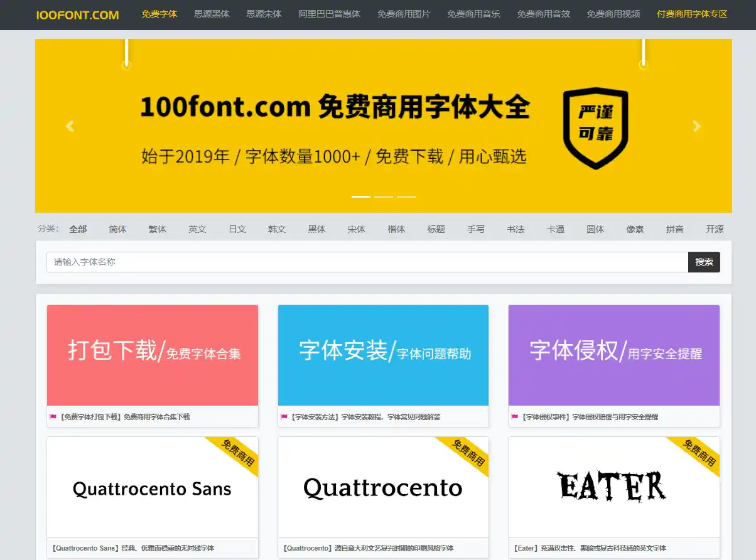
Task: Filter by 楷体 category
Action: click(396, 229)
